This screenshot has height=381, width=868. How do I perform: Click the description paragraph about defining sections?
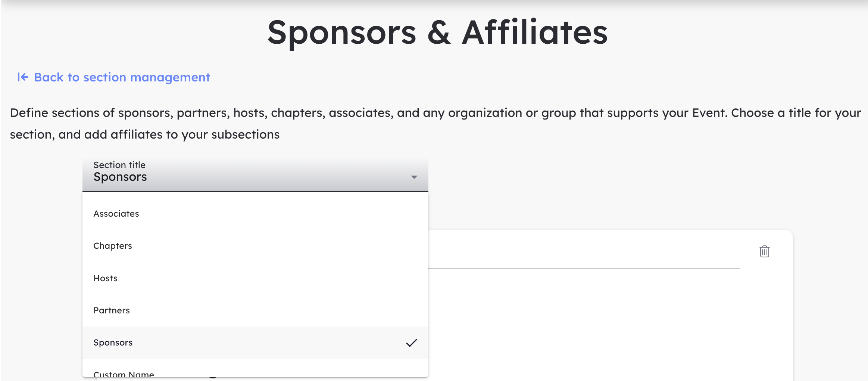click(435, 123)
